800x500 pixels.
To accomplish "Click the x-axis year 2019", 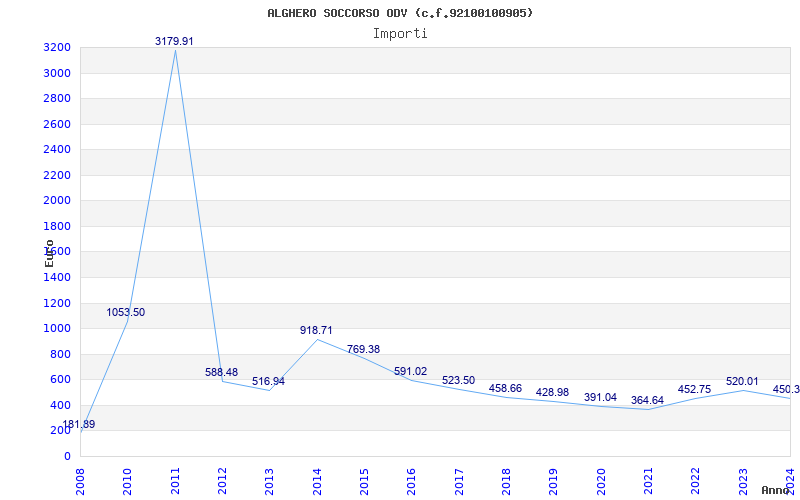I will point(554,482).
